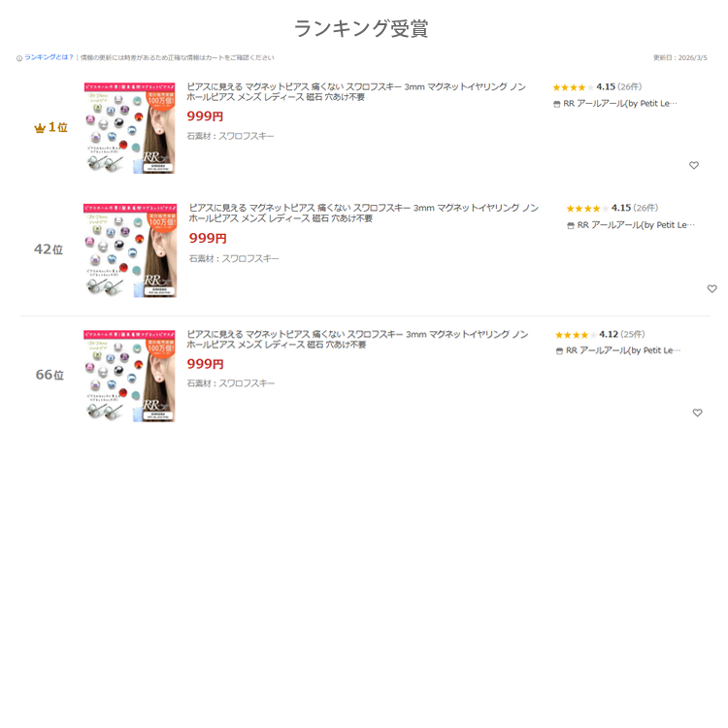Viewport: 728px width, 728px height.
Task: Visit the RR アールアール shop link for the 1位 item
Action: [615, 104]
